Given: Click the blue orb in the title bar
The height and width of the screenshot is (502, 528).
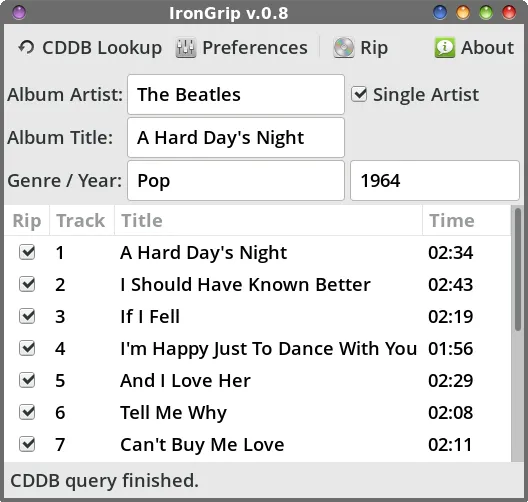Looking at the screenshot, I should [x=440, y=13].
